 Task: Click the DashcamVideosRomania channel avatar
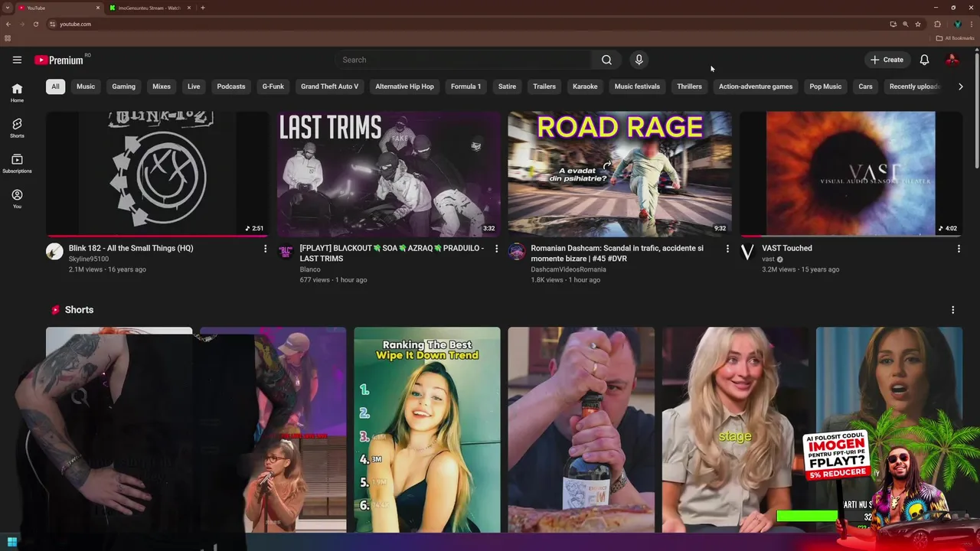(517, 252)
